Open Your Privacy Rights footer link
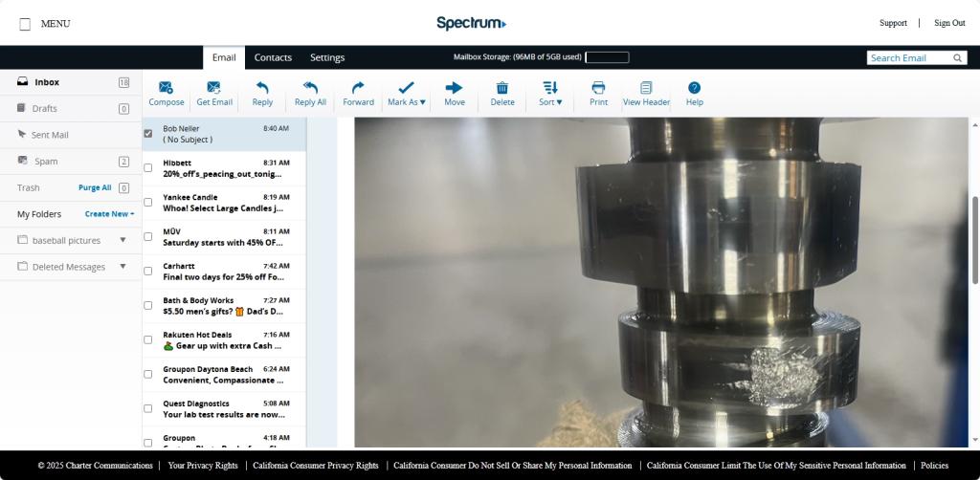 coord(203,466)
